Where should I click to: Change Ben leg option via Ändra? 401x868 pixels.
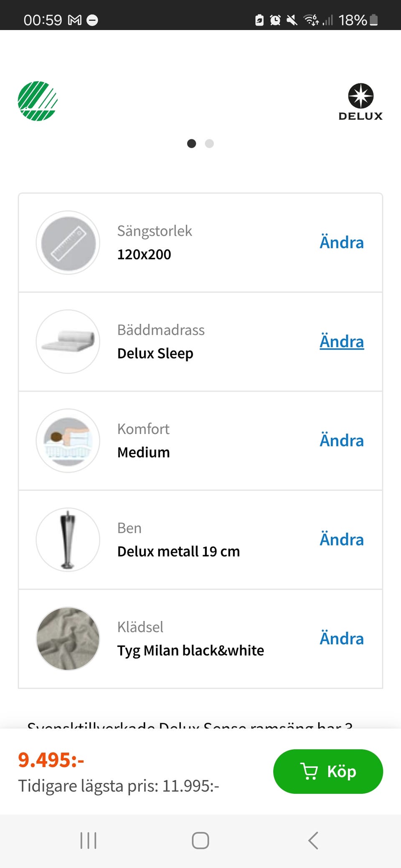(341, 540)
